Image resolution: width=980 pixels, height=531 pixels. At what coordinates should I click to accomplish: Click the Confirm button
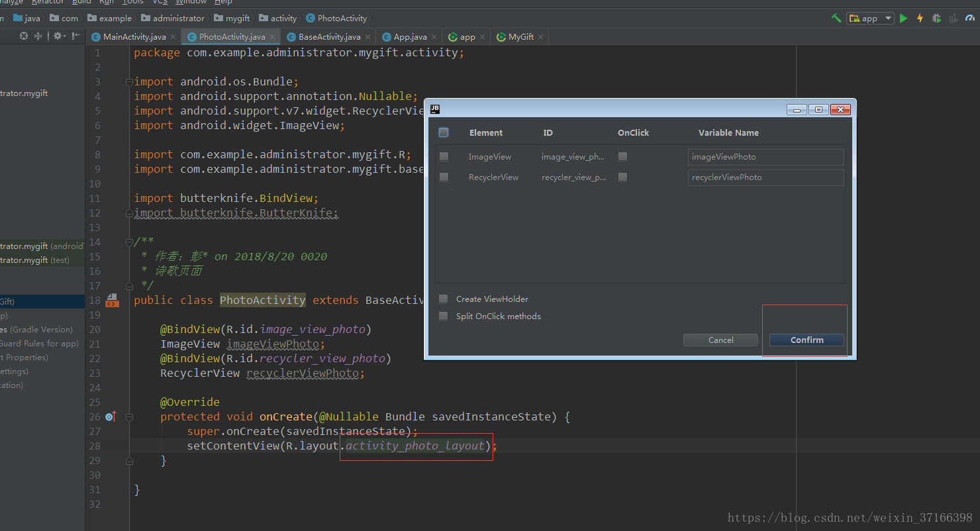click(x=806, y=340)
